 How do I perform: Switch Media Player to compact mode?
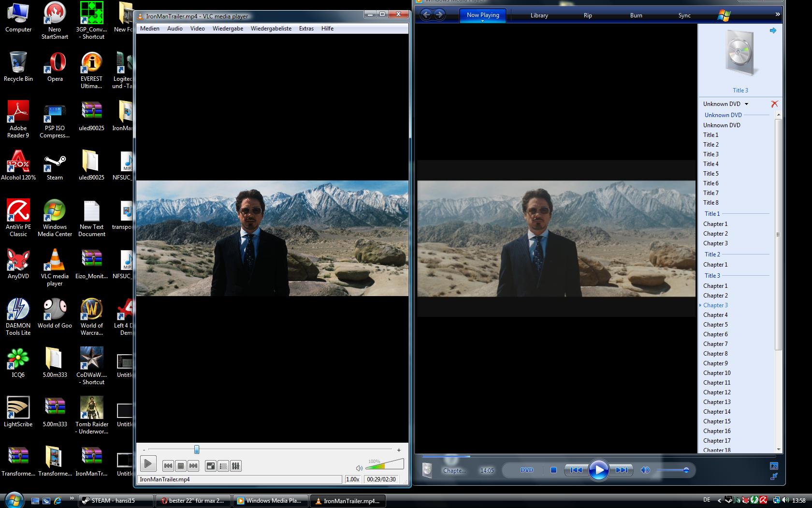(774, 477)
